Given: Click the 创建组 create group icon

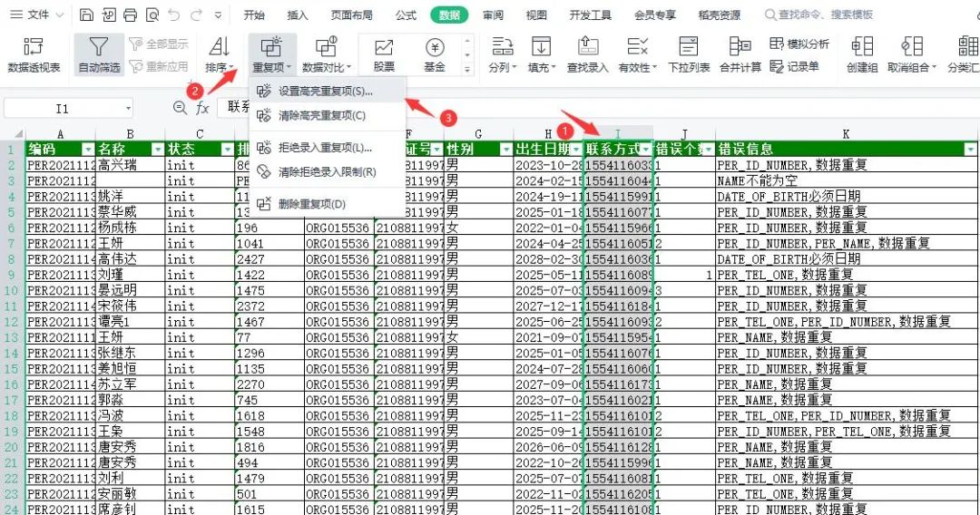Looking at the screenshot, I should (x=862, y=54).
